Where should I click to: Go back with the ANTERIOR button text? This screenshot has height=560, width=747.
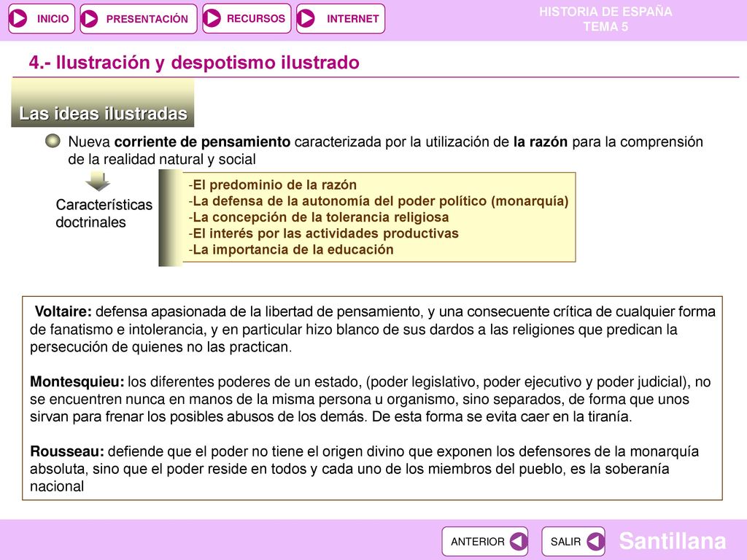[x=477, y=542]
